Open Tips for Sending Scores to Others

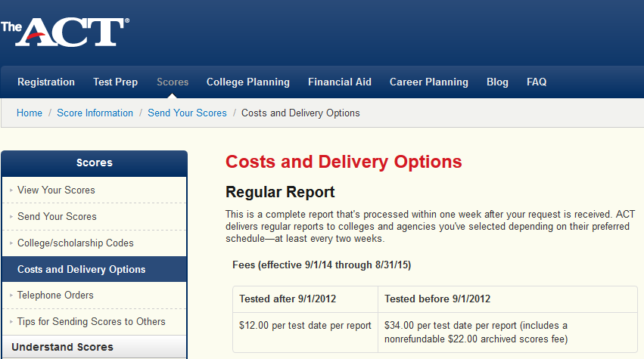(x=91, y=321)
